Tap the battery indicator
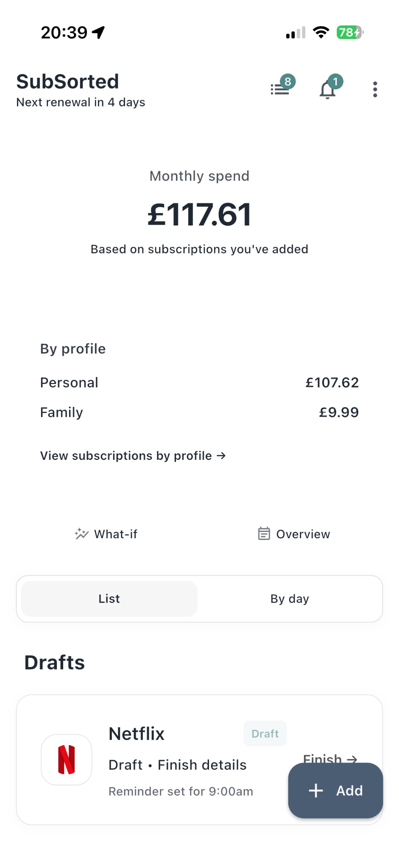399x868 pixels. 349,32
